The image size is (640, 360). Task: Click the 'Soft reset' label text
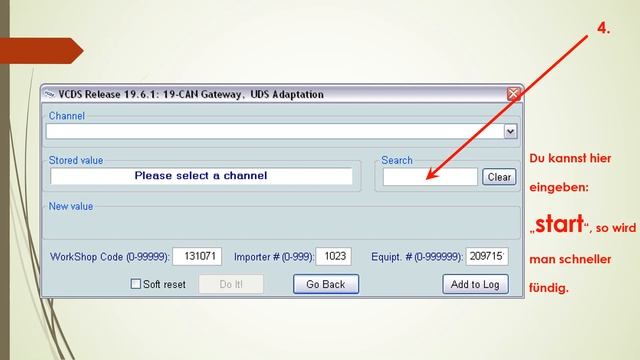(164, 284)
